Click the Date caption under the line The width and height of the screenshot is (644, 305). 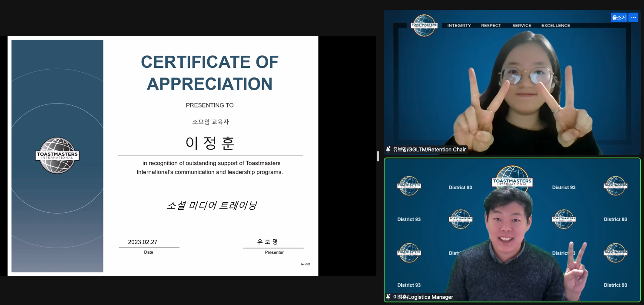point(149,252)
